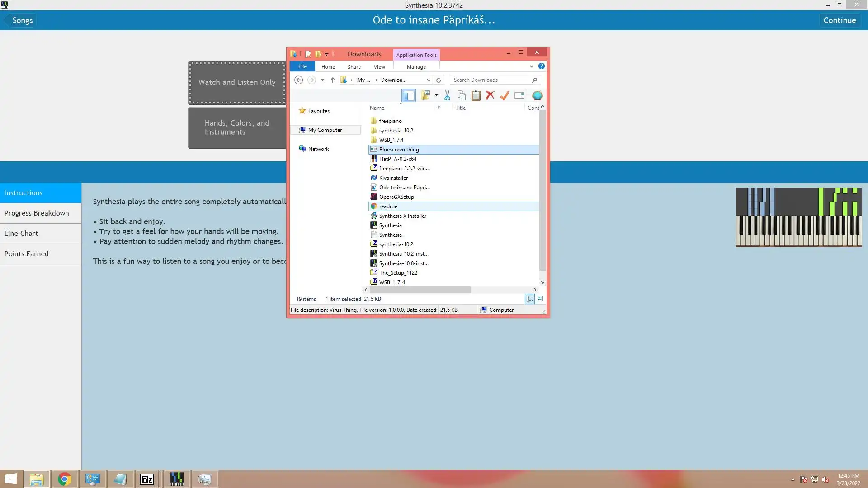This screenshot has height=488, width=868.
Task: Launch 7-Zip from the taskbar
Action: (147, 479)
